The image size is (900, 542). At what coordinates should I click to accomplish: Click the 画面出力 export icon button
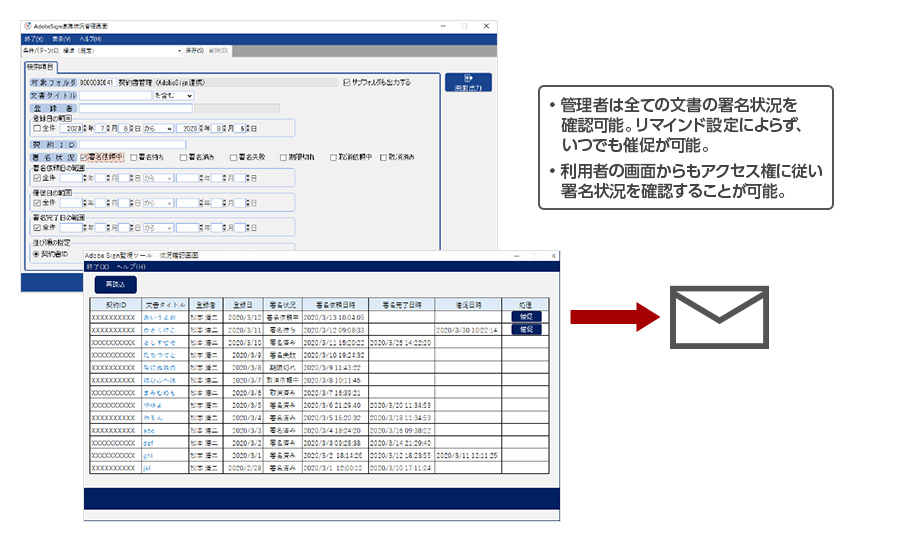pyautogui.click(x=468, y=83)
